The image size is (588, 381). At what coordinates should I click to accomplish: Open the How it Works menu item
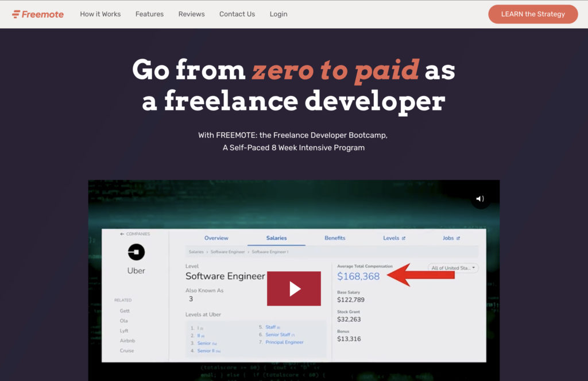point(100,14)
